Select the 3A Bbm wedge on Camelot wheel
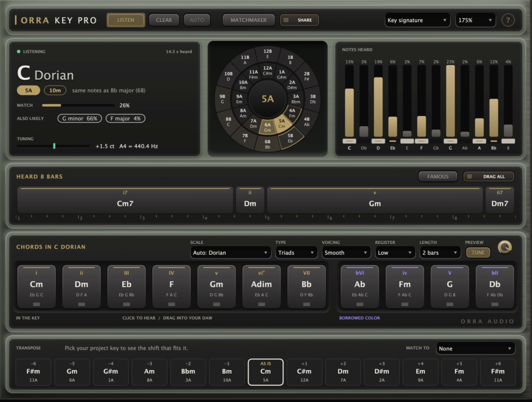The image size is (532, 402). pos(296,99)
